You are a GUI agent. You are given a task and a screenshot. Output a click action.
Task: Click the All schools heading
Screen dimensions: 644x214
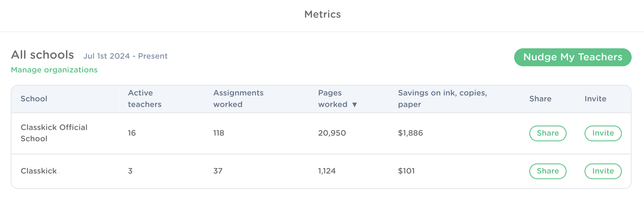coord(42,55)
